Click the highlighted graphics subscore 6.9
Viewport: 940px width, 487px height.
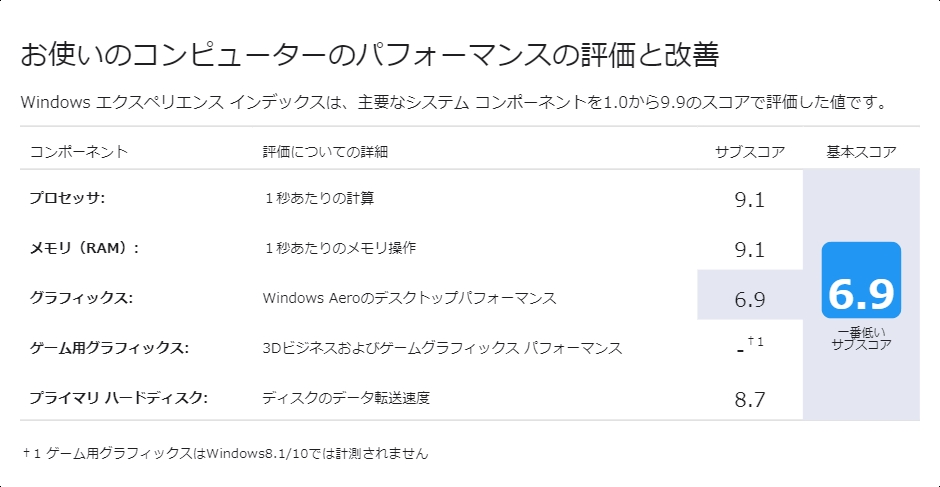749,299
